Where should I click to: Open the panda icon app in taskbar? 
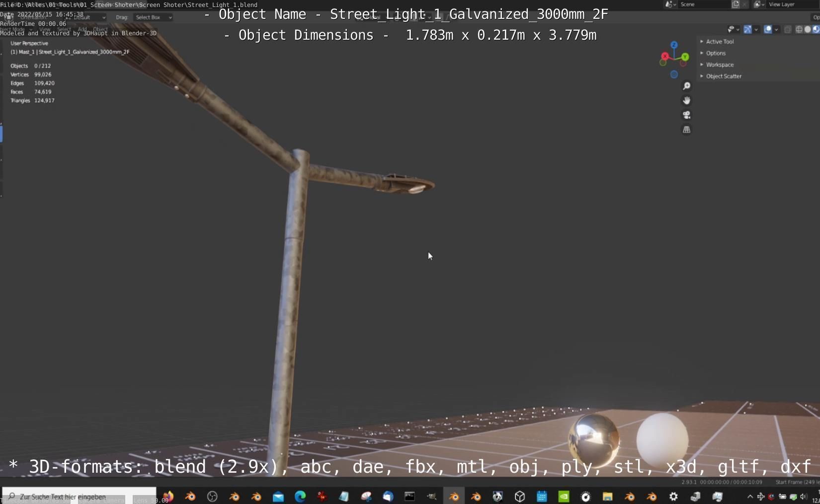[497, 496]
